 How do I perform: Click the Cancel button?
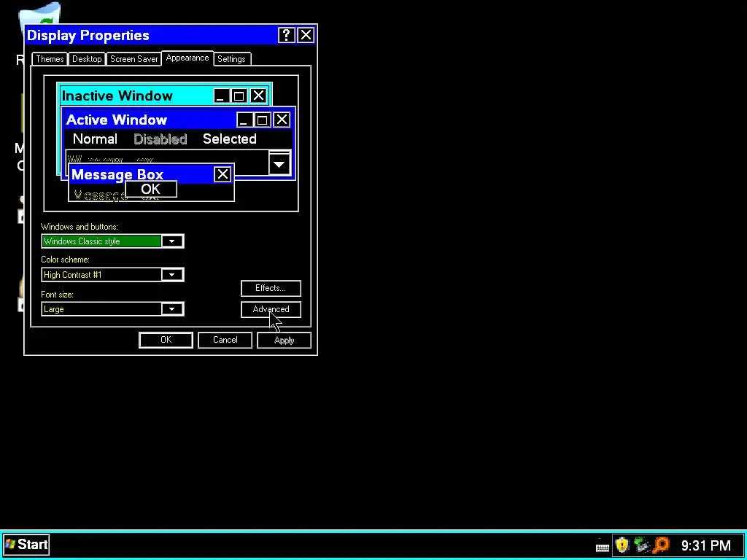tap(225, 340)
